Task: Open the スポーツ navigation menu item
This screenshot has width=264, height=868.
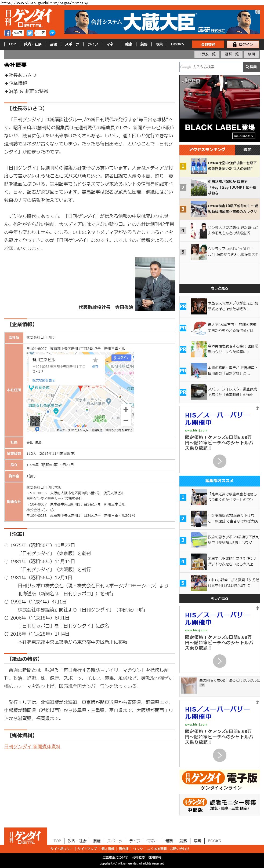Action: [x=72, y=44]
